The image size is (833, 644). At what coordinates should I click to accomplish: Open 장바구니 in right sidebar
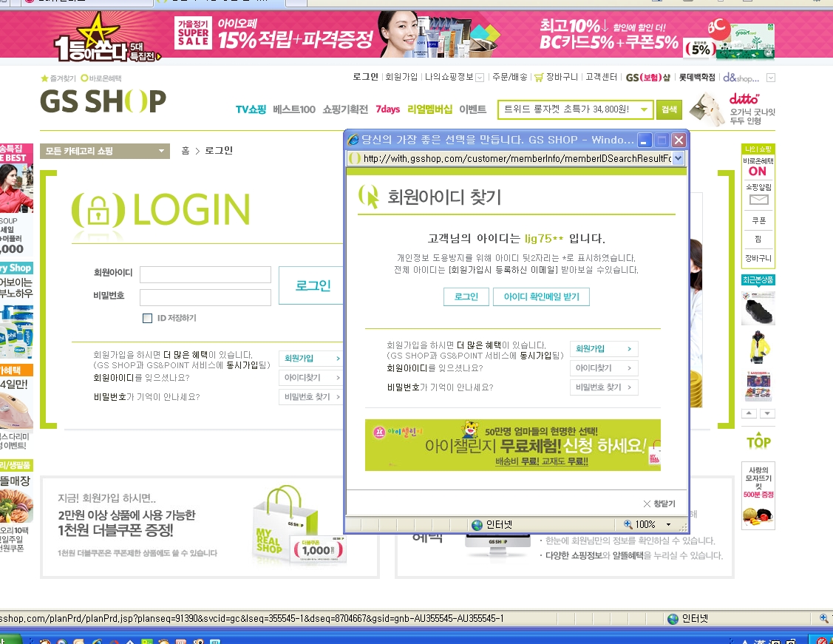point(758,258)
